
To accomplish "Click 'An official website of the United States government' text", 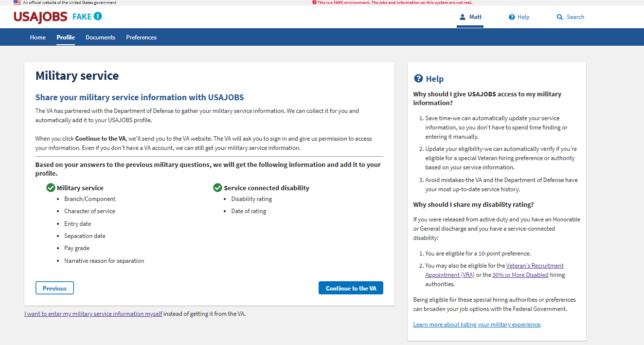I will click(x=70, y=2).
